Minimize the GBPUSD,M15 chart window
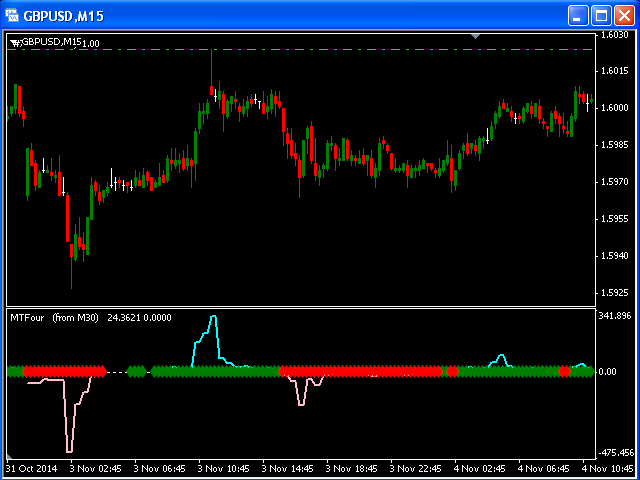 [578, 16]
